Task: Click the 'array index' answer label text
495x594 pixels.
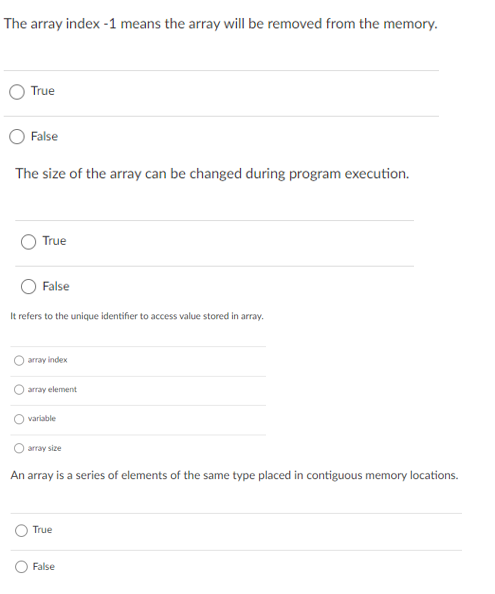Action: pos(47,360)
